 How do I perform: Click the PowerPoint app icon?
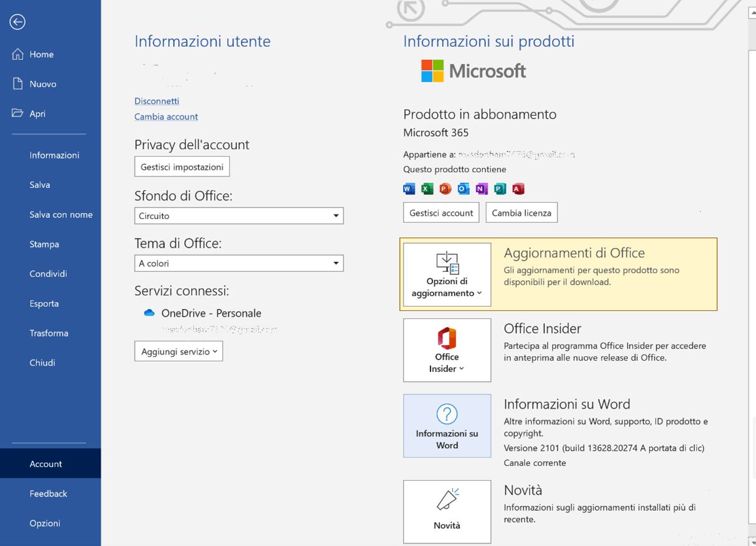click(x=445, y=188)
